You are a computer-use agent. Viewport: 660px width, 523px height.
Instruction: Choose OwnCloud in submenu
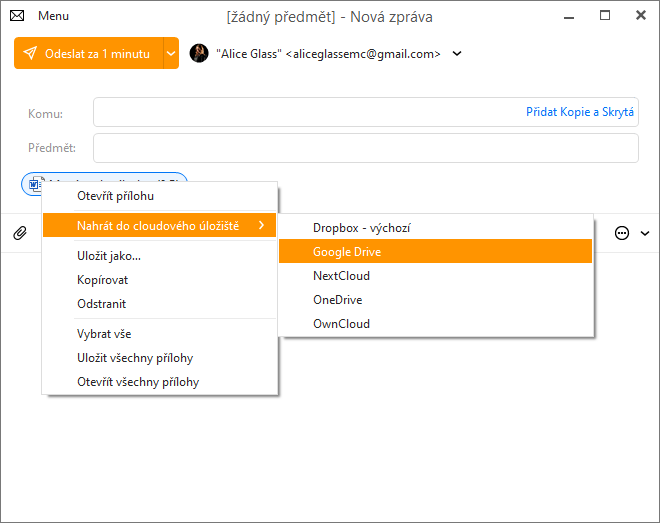pyautogui.click(x=436, y=324)
